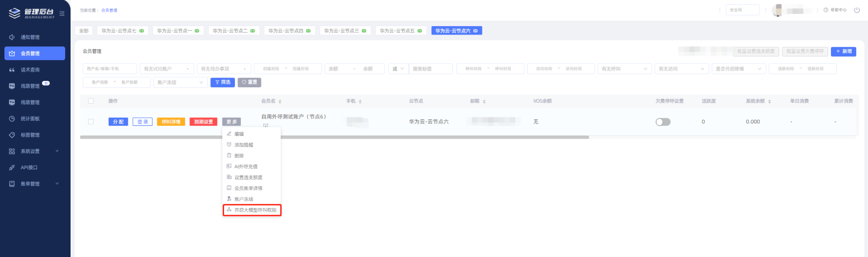868x257 pixels.
Task: Tick the select-all checkbox in table header
Action: pos(91,101)
